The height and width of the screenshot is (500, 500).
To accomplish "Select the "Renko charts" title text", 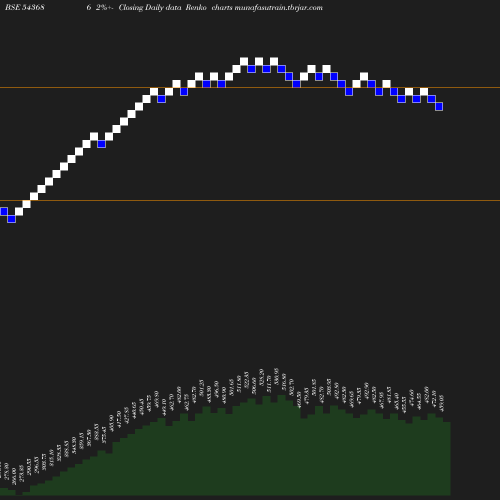I will tap(209, 7).
